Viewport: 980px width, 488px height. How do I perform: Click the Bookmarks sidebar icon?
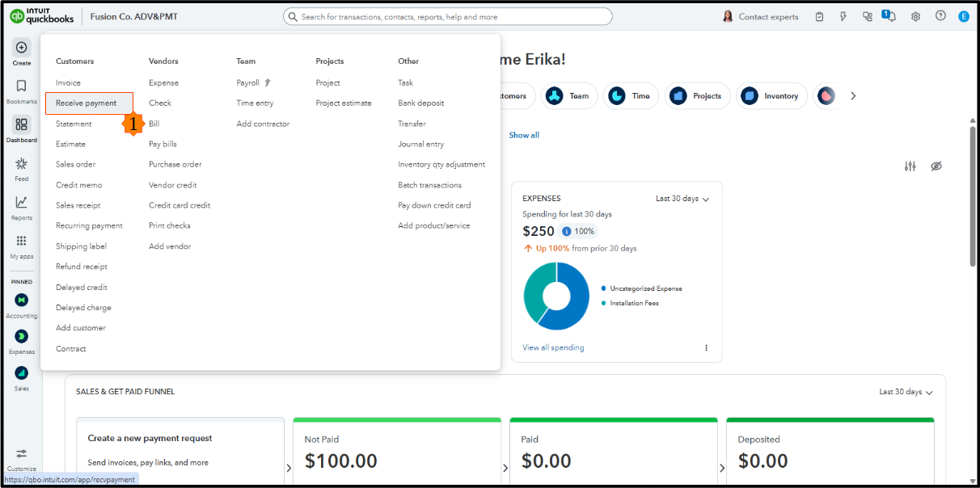tap(21, 86)
